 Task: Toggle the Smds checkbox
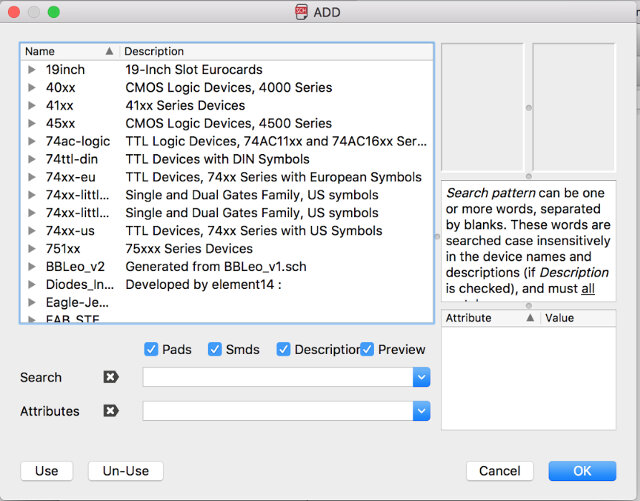215,349
